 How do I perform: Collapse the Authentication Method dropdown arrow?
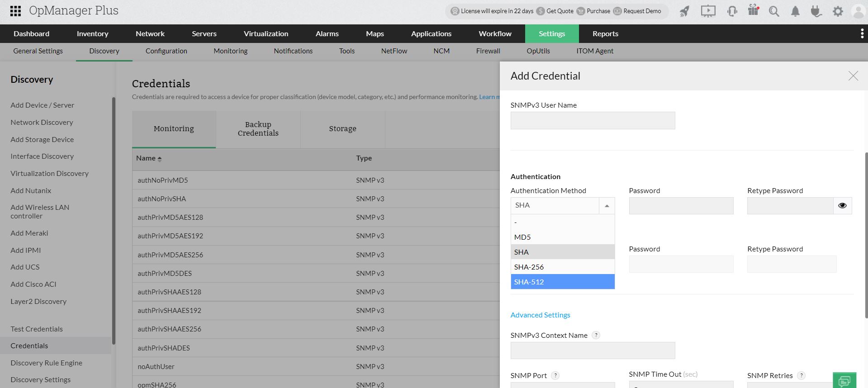[x=607, y=206]
